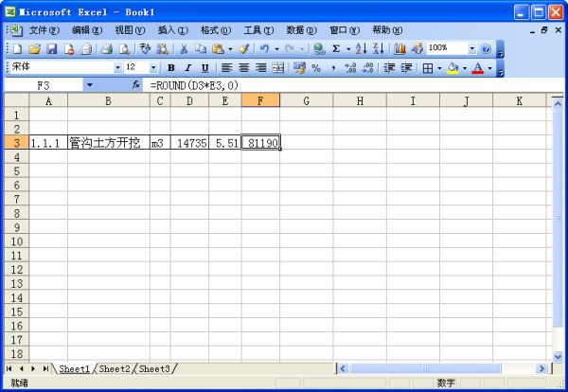Align cell text to the left
Screen dimensions: 568x392
click(227, 68)
